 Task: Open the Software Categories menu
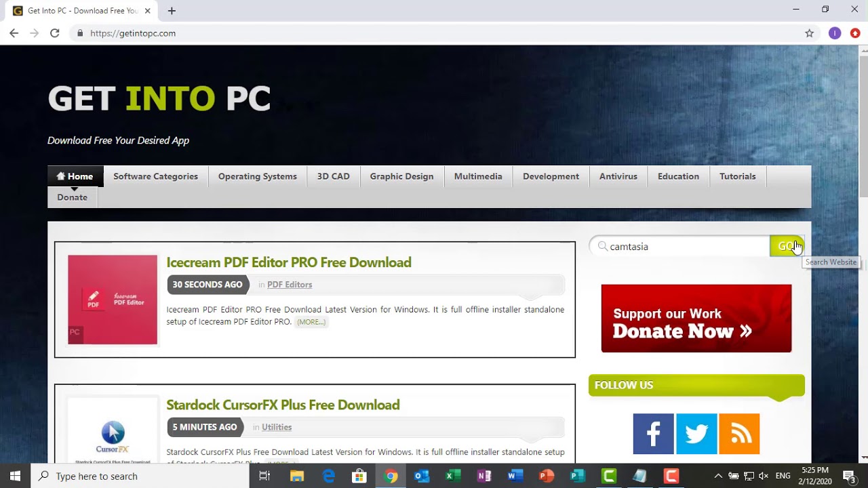(155, 176)
